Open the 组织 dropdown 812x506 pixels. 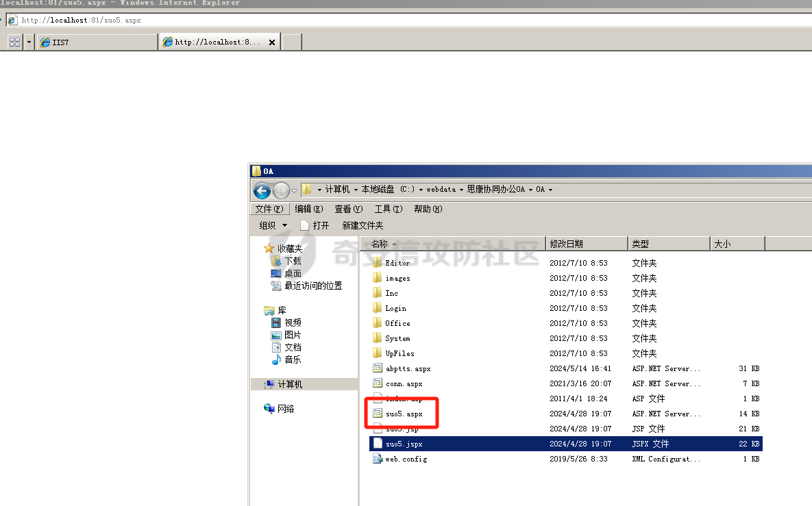(273, 225)
